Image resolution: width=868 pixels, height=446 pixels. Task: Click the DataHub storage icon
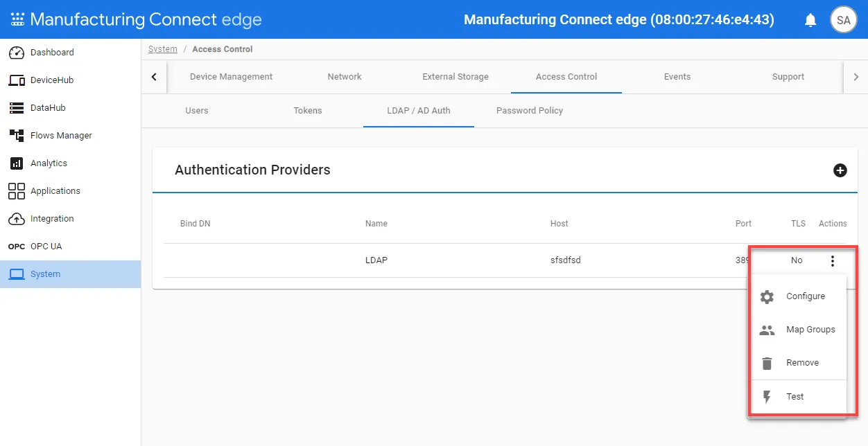click(x=17, y=108)
